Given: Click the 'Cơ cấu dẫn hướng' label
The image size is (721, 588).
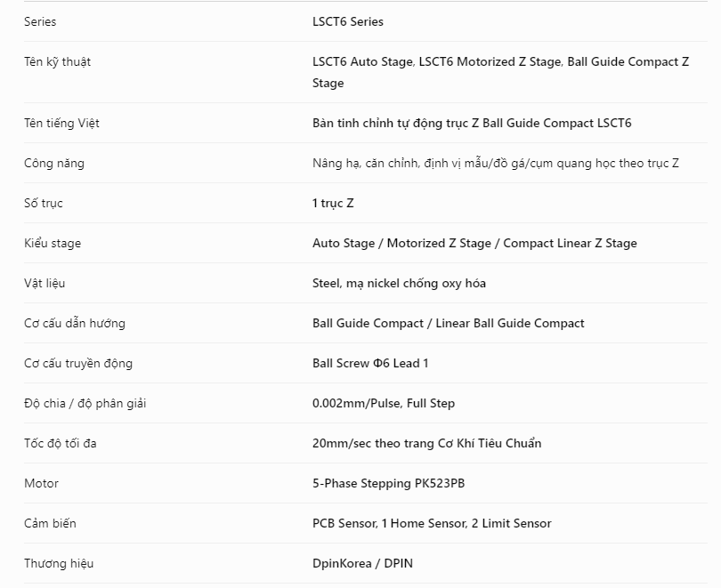Looking at the screenshot, I should (75, 323).
